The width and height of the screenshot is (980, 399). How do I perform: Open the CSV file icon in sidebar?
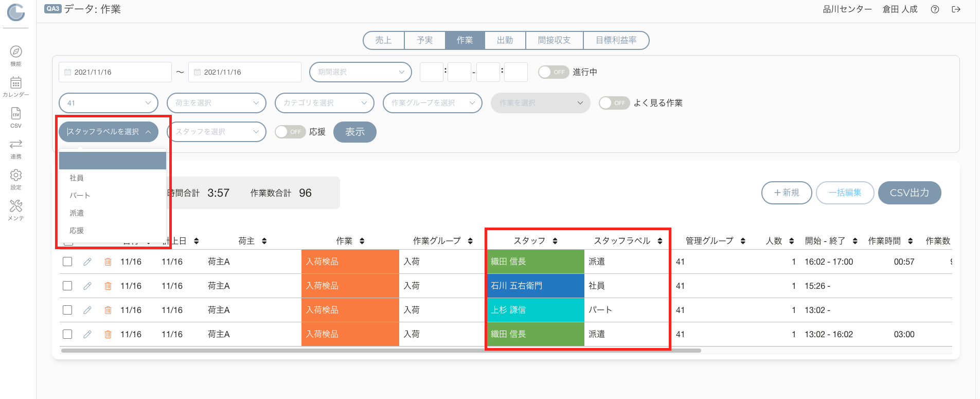[16, 113]
